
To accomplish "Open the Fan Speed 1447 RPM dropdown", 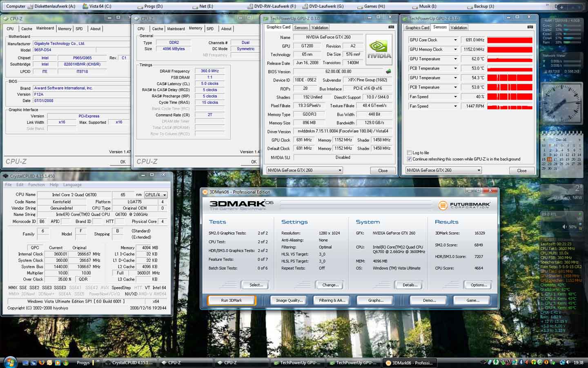I will pos(455,106).
